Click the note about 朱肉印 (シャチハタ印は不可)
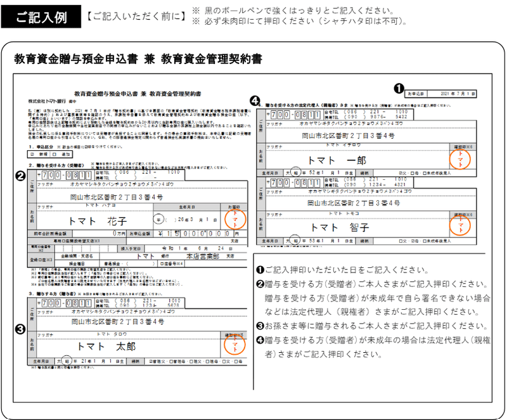507x420 pixels. 299,22
